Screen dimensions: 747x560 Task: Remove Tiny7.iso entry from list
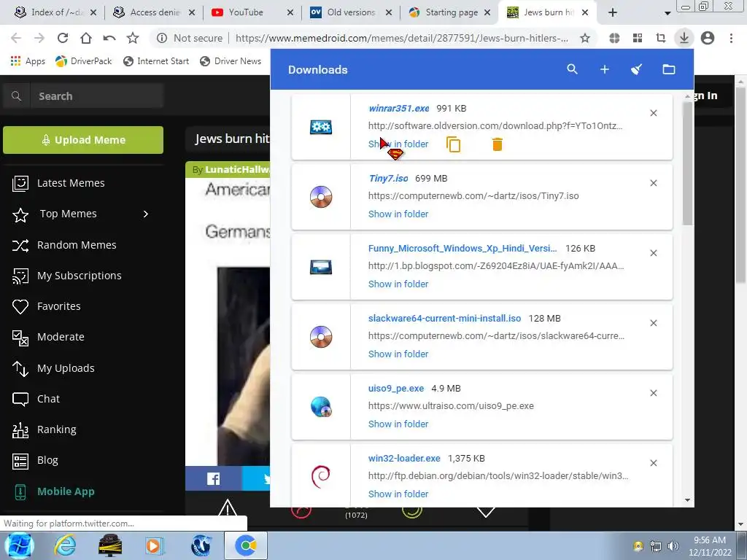[654, 183]
